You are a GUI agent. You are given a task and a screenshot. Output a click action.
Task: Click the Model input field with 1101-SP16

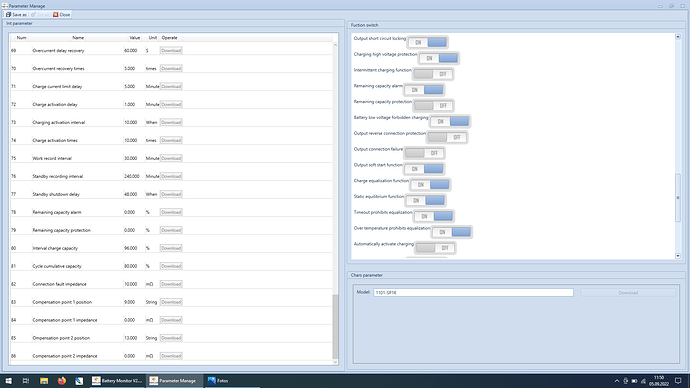473,293
